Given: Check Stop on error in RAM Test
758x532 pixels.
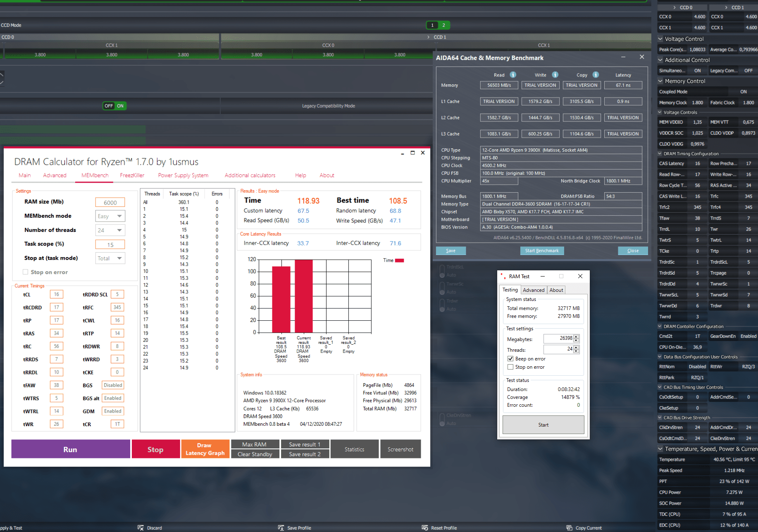Looking at the screenshot, I should [x=510, y=367].
